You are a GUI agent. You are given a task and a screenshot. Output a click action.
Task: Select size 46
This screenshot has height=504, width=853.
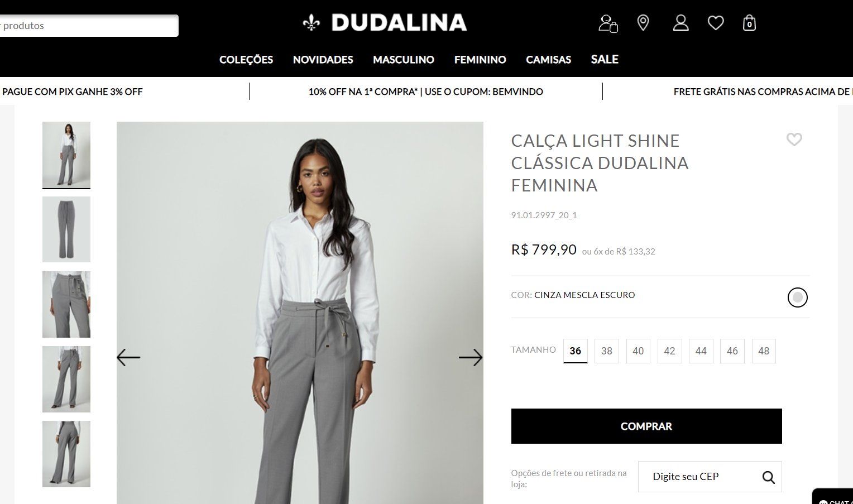click(x=732, y=351)
